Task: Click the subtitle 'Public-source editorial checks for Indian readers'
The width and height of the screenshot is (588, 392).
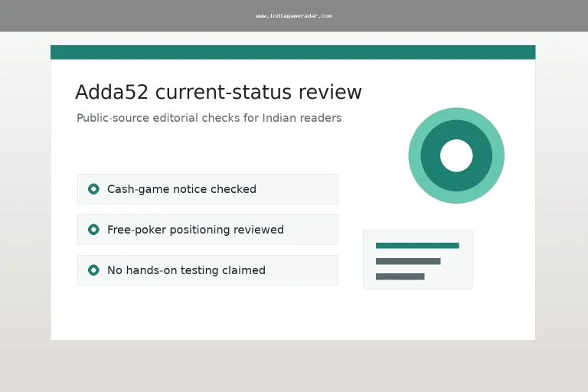Action: coord(209,118)
